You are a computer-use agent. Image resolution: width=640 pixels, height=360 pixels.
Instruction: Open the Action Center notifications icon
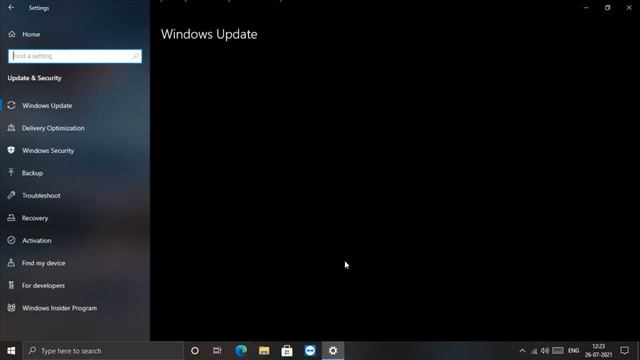624,351
